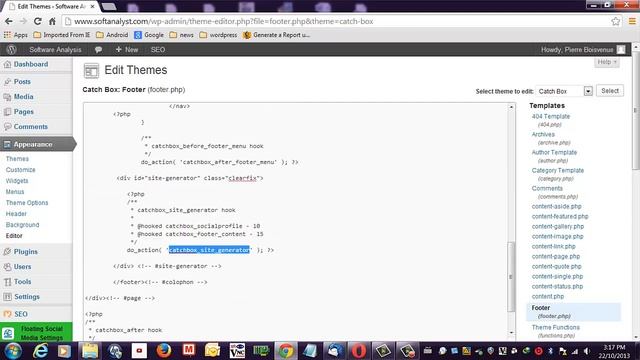This screenshot has height=360, width=640.
Task: Click the editor scrollbar up arrow
Action: tap(511, 107)
